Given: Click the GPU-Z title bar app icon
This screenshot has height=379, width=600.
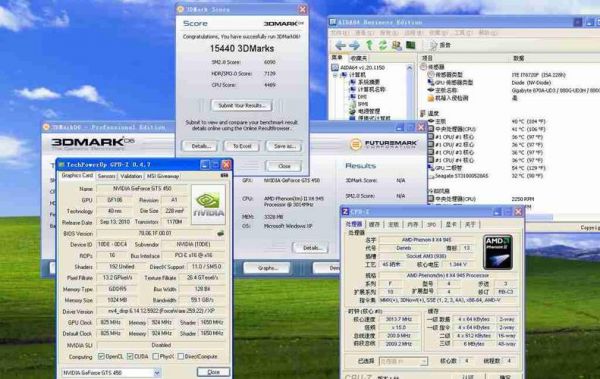Looking at the screenshot, I should click(x=61, y=165).
